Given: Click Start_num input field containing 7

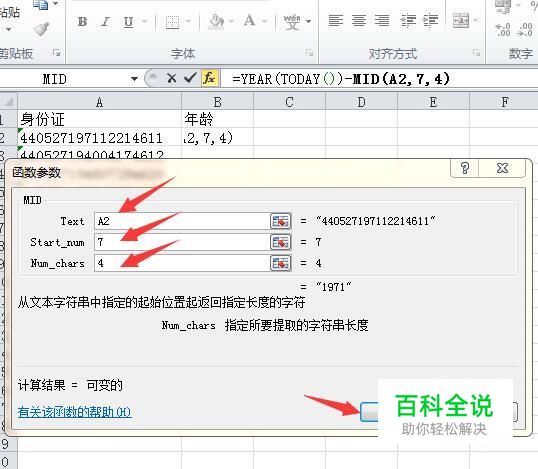Looking at the screenshot, I should [182, 242].
